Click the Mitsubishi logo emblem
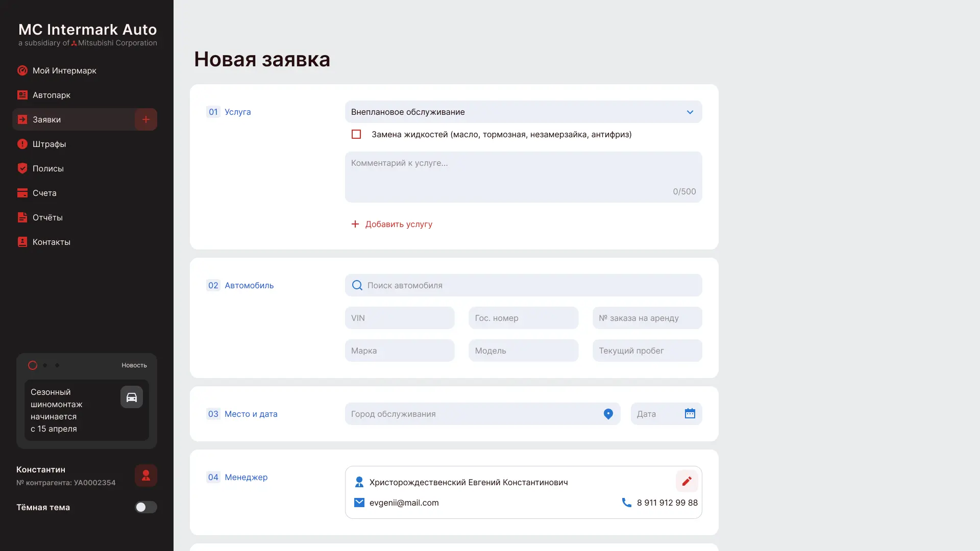Image resolution: width=980 pixels, height=551 pixels. coord(74,43)
